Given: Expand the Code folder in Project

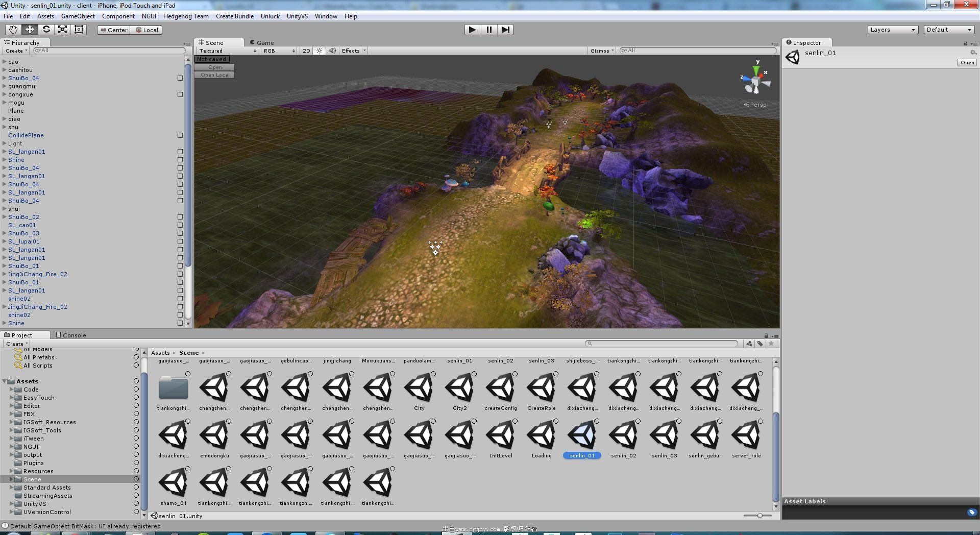Looking at the screenshot, I should pyautogui.click(x=12, y=390).
